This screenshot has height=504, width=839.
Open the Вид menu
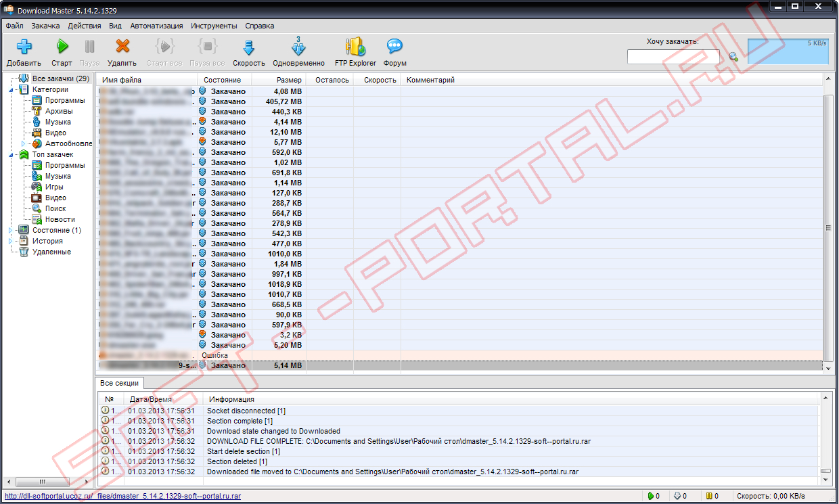[x=115, y=26]
